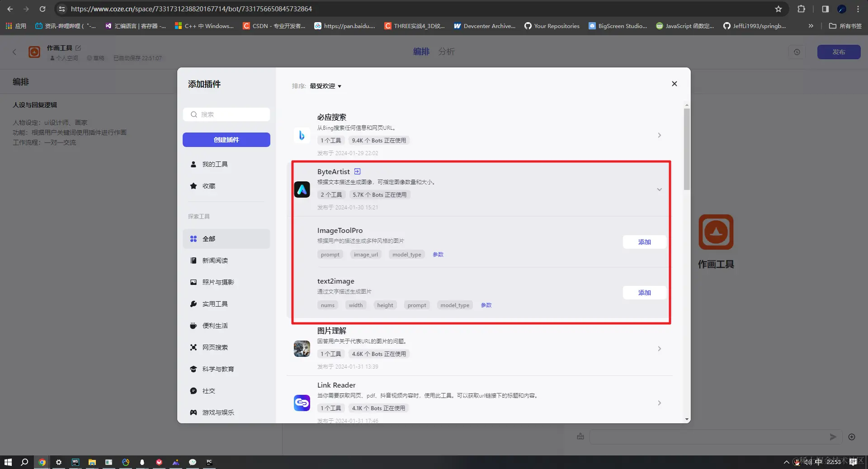Click the 图片理解 plugin thumbnail
The image size is (868, 469).
point(302,349)
